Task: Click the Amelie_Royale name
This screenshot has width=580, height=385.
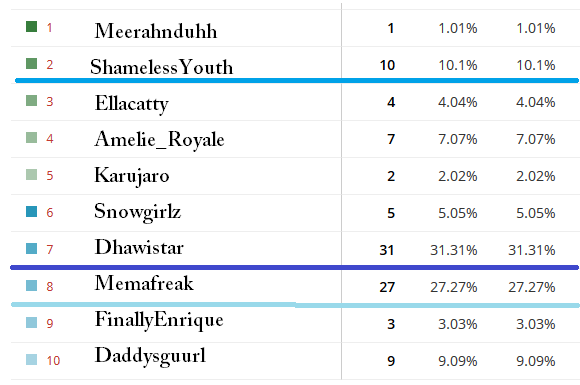Action: pos(159,140)
